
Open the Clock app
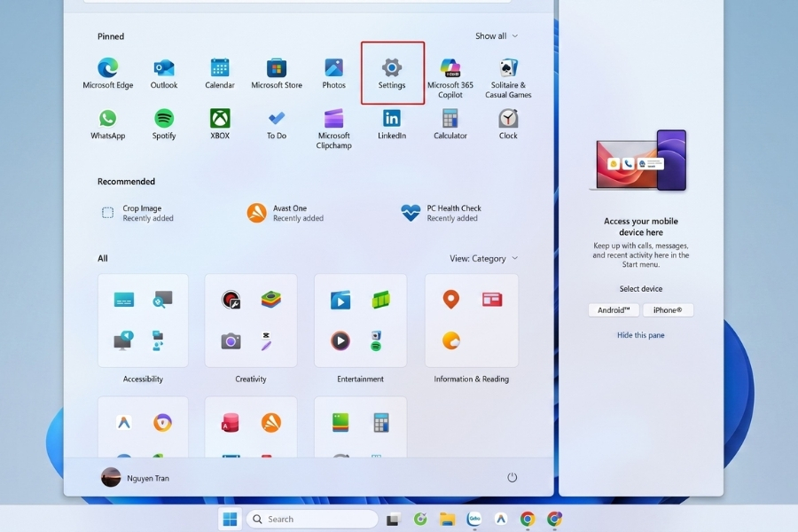click(x=508, y=124)
